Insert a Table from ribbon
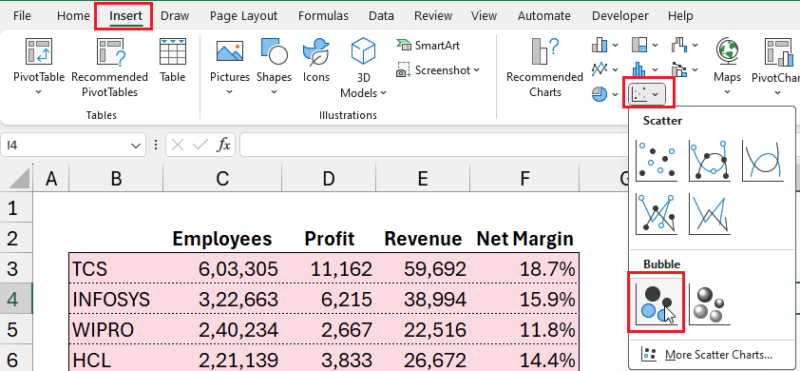Viewport: 800px width, 371px height. (x=172, y=60)
